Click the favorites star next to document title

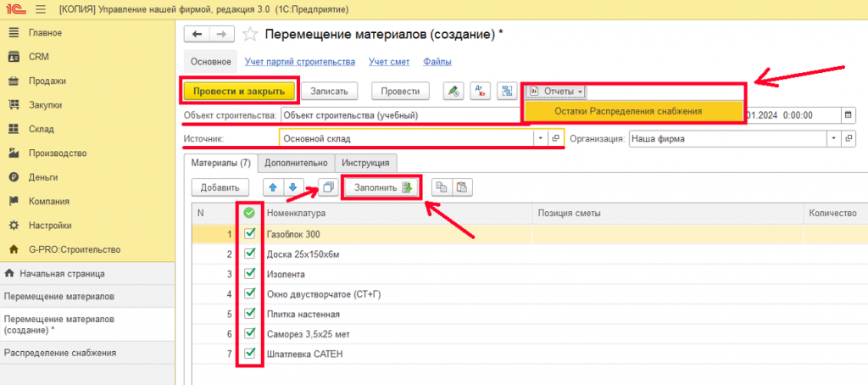(250, 34)
